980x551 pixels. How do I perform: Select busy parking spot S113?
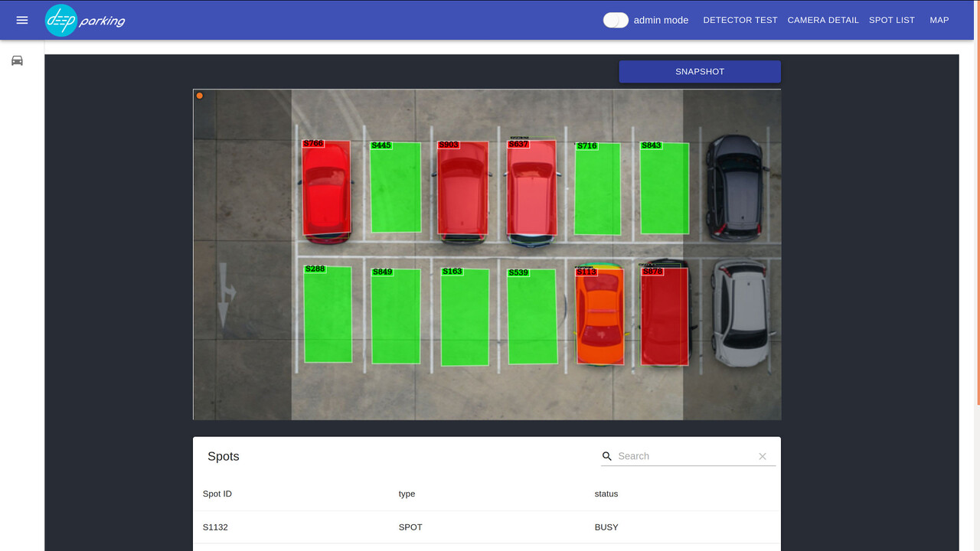coord(599,316)
